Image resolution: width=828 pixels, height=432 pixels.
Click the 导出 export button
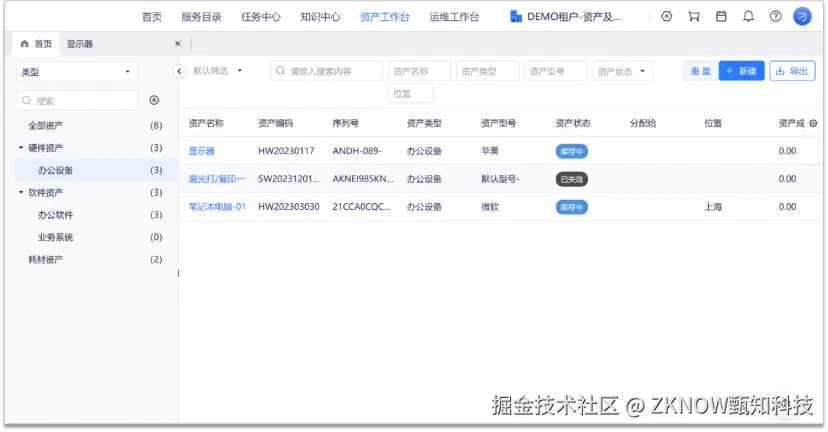point(792,71)
